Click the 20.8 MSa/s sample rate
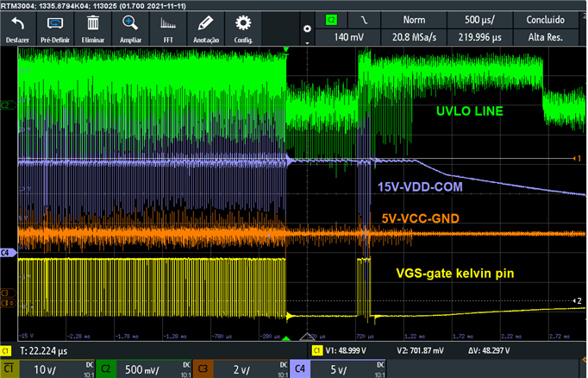The width and height of the screenshot is (588, 378). point(414,37)
